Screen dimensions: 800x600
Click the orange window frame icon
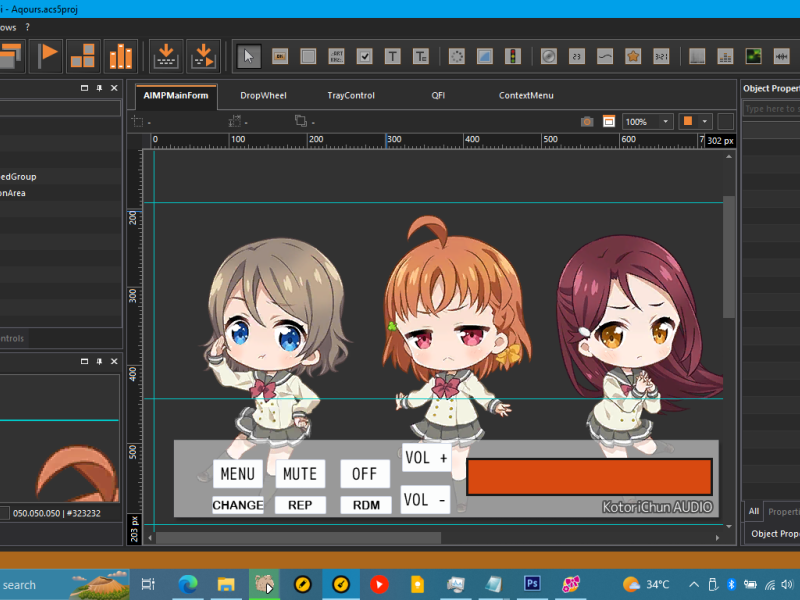(609, 121)
